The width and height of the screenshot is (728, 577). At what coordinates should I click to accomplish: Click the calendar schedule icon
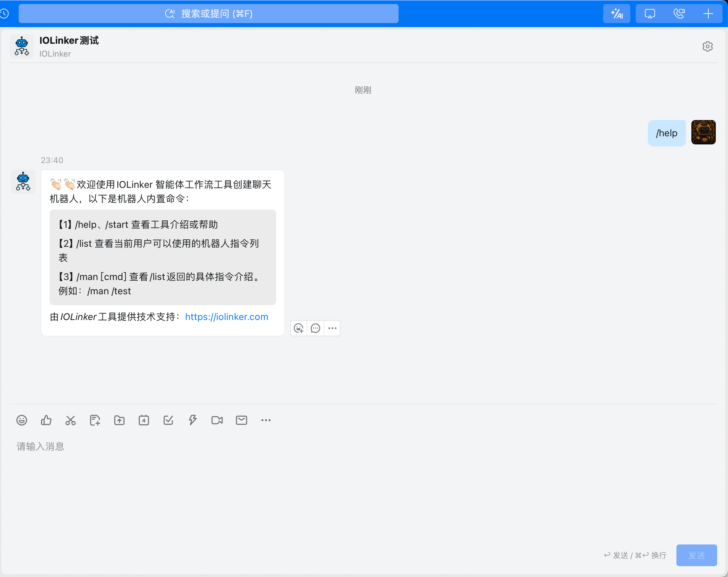coord(144,420)
